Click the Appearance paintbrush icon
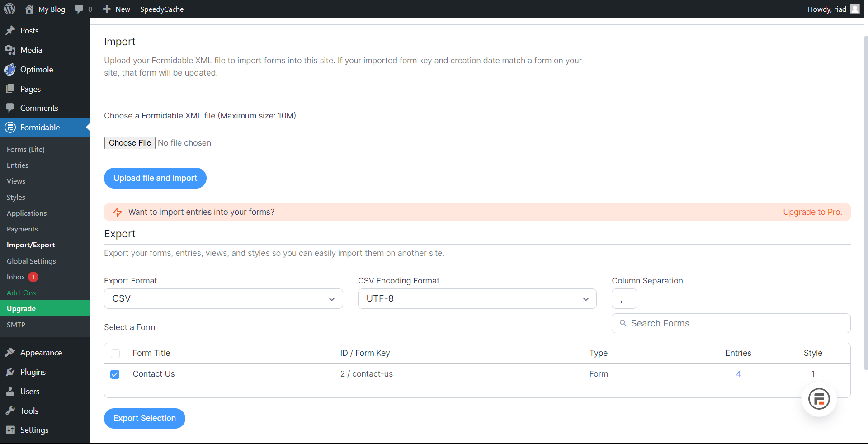 click(x=10, y=352)
